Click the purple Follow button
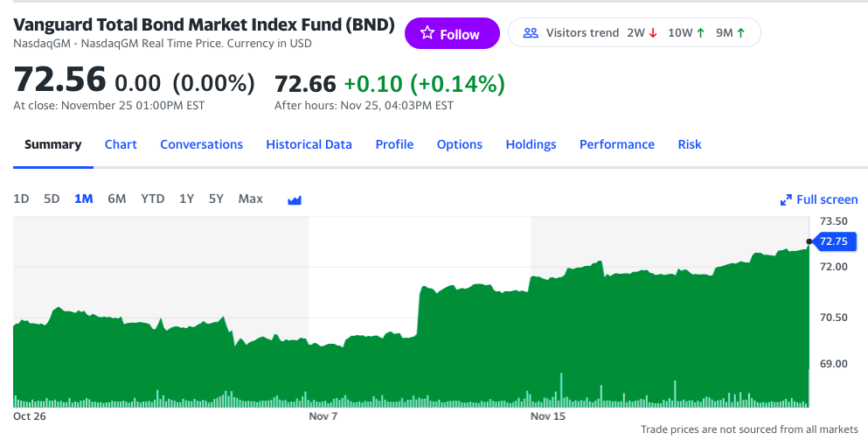Screen dimensions: 868x440 tap(452, 33)
